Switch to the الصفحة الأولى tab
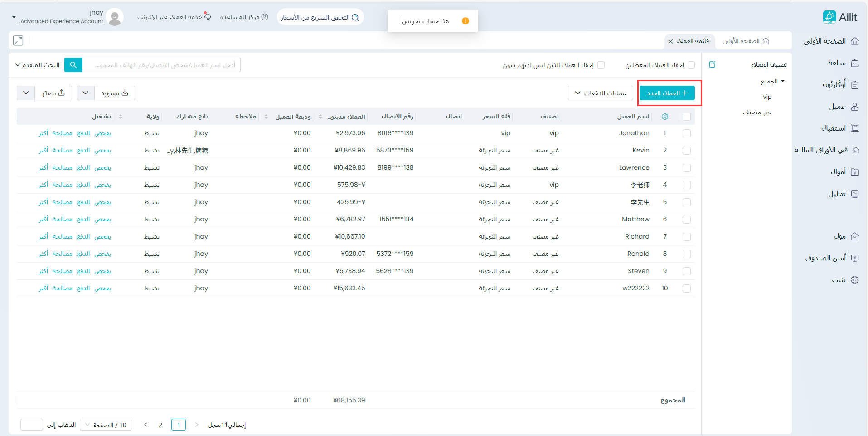 coord(746,41)
